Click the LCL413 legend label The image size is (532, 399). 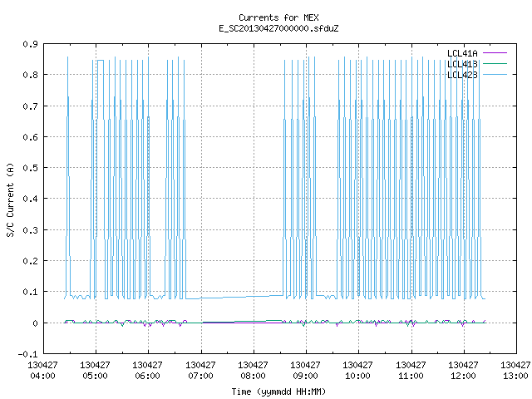462,64
